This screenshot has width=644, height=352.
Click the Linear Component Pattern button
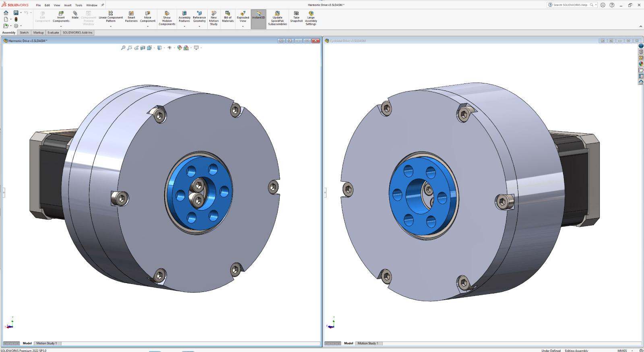pos(111,14)
